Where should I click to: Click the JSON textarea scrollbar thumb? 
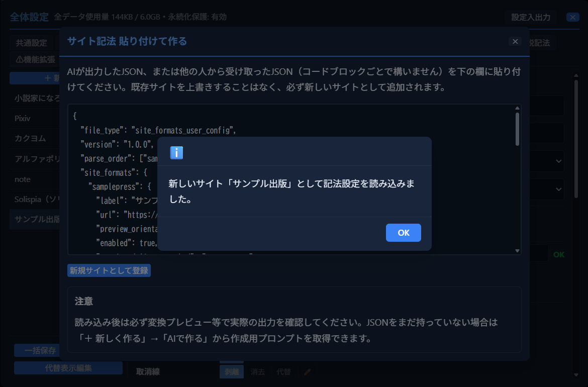click(517, 129)
